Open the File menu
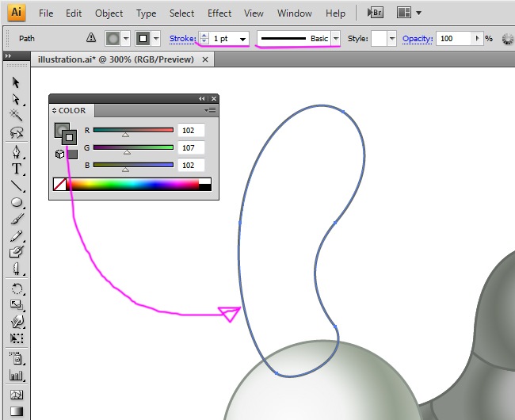Viewport: 515px width, 420px height. [46, 13]
